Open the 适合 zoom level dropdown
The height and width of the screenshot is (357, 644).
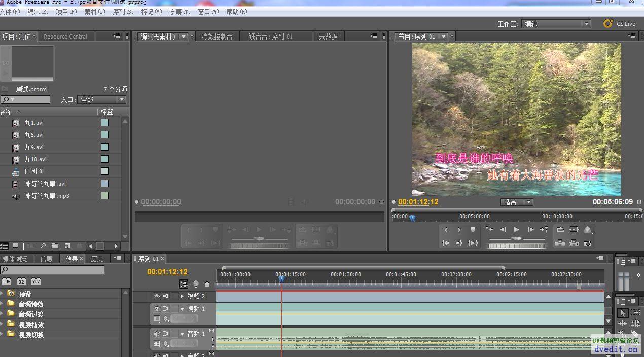[517, 202]
